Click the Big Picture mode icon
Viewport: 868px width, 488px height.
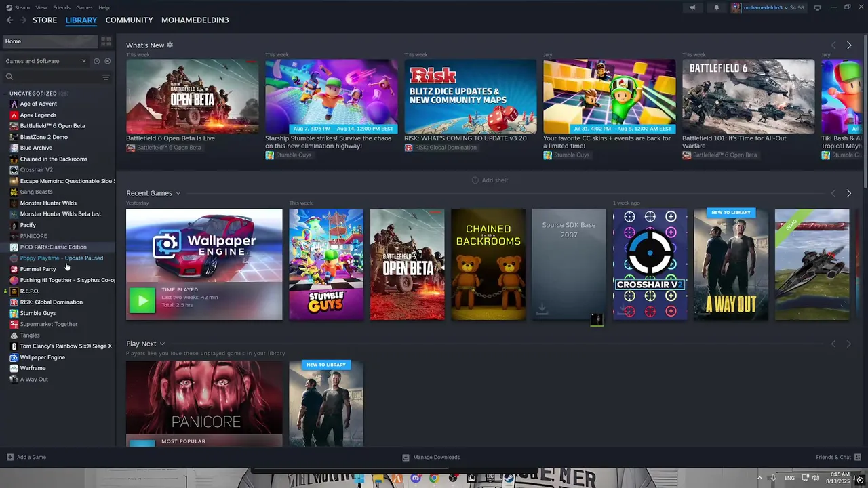[817, 7]
